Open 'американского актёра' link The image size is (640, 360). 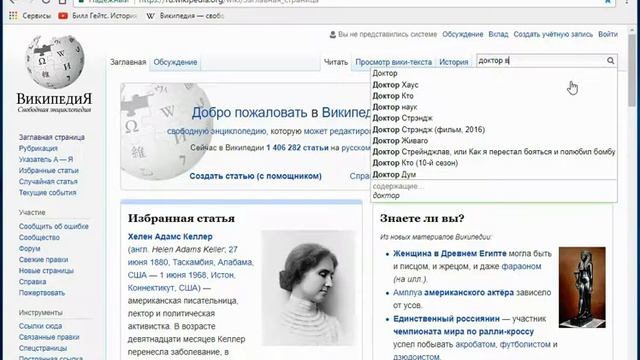469,292
